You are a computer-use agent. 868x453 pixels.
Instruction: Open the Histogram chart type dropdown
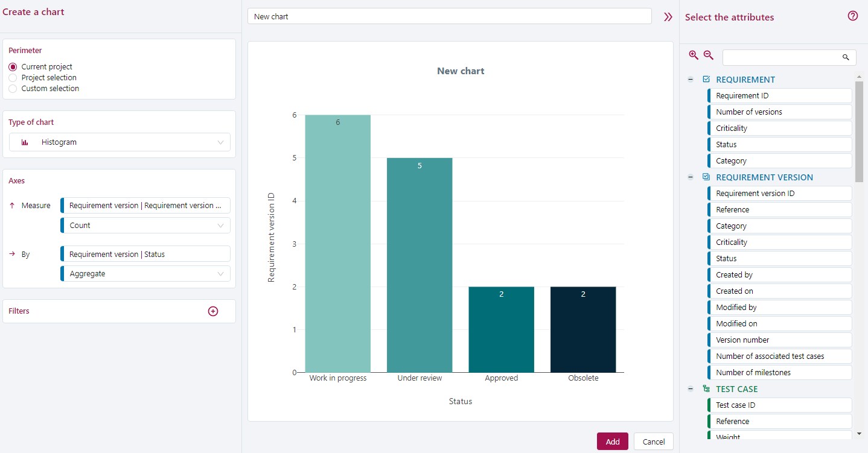119,142
